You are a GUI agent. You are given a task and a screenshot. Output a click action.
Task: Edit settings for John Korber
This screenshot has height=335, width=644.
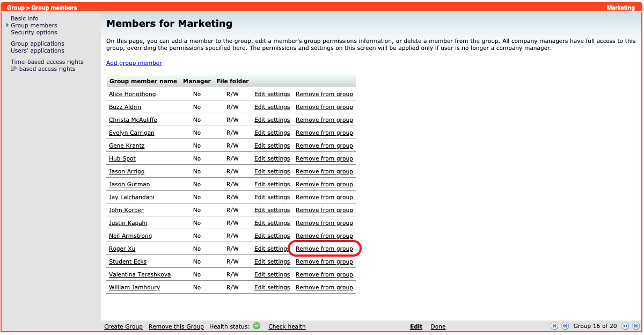point(272,210)
